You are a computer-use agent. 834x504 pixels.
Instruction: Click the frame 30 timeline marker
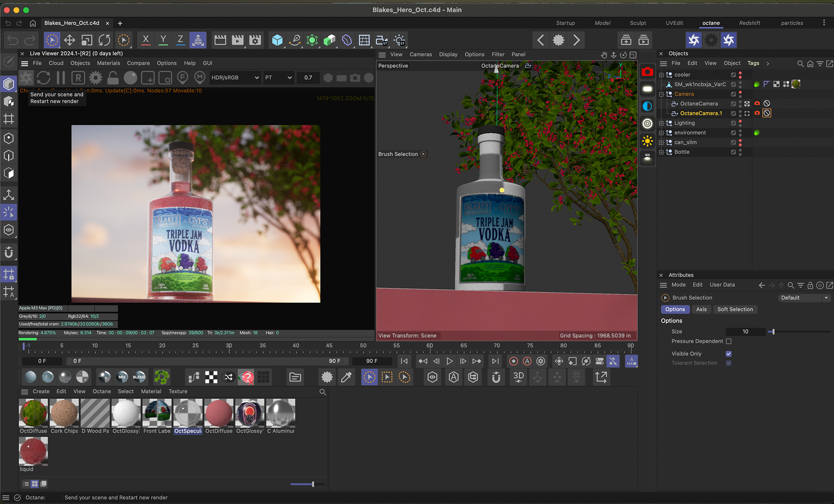pyautogui.click(x=229, y=347)
